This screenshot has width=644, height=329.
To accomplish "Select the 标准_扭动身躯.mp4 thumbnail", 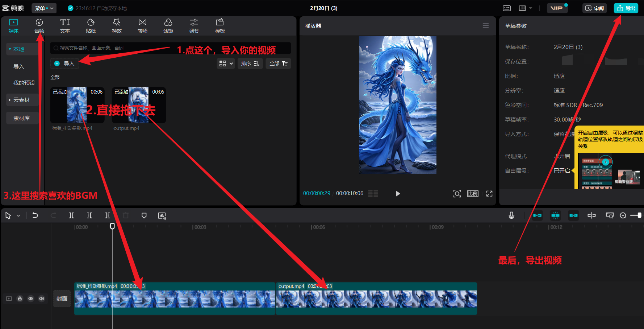I will (77, 105).
